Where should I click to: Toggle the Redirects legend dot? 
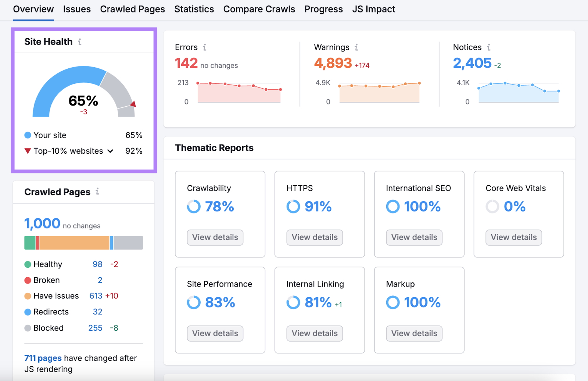28,312
